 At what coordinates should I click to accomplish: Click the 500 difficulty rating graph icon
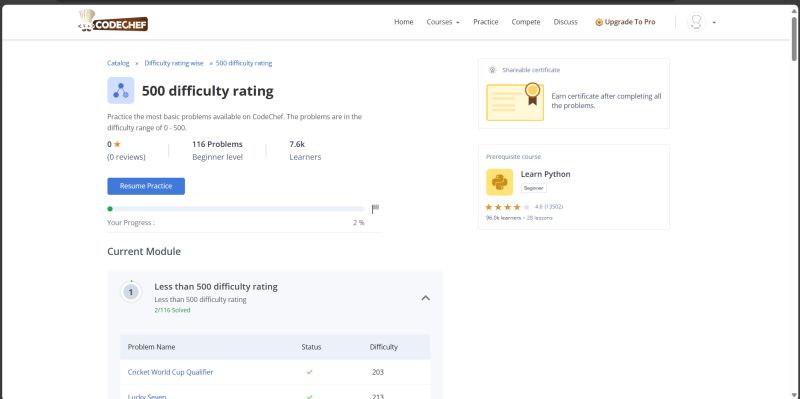pos(121,91)
